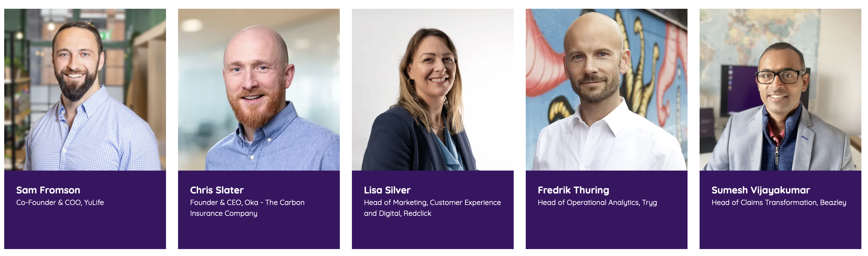Viewport: 868px width, 256px height.
Task: Open the Chris Slater name link
Action: point(217,190)
